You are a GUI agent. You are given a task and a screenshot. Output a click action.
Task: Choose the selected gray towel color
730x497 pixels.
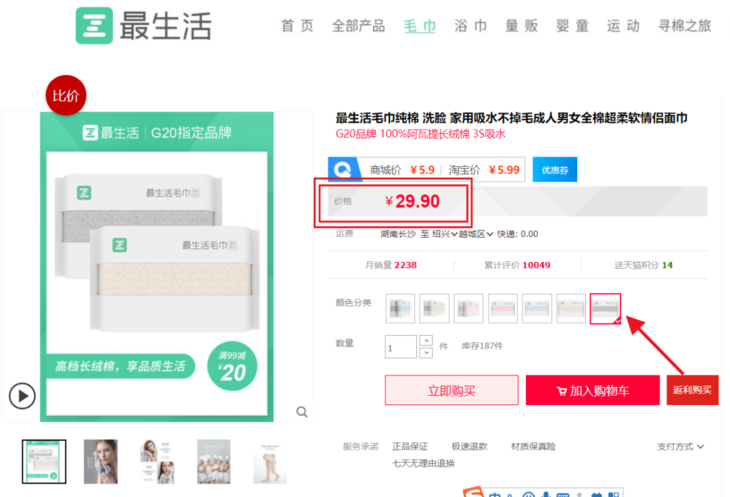tap(605, 308)
